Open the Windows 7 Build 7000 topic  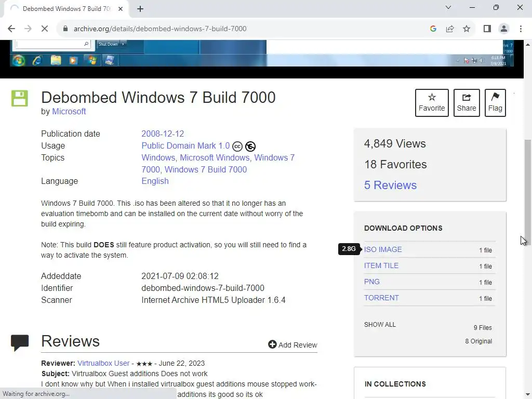point(206,169)
